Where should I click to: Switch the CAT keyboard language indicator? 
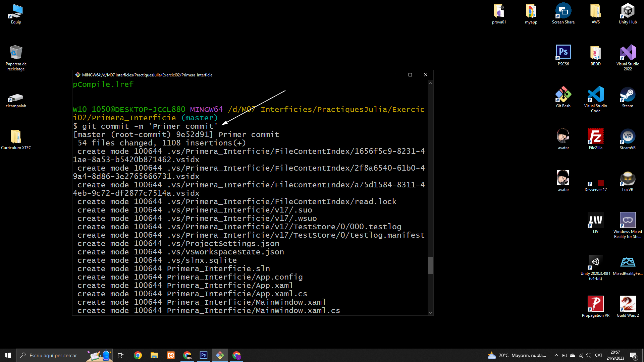pyautogui.click(x=598, y=355)
